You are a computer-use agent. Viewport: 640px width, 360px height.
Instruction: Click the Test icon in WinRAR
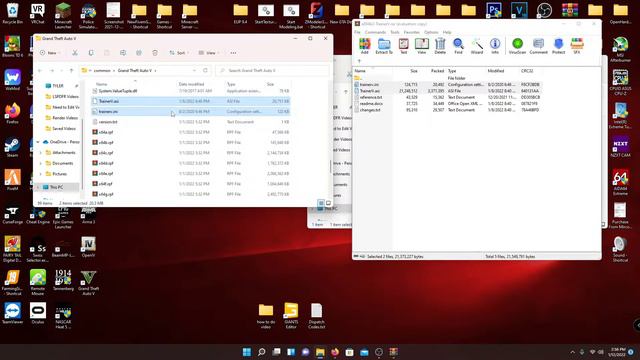403,46
